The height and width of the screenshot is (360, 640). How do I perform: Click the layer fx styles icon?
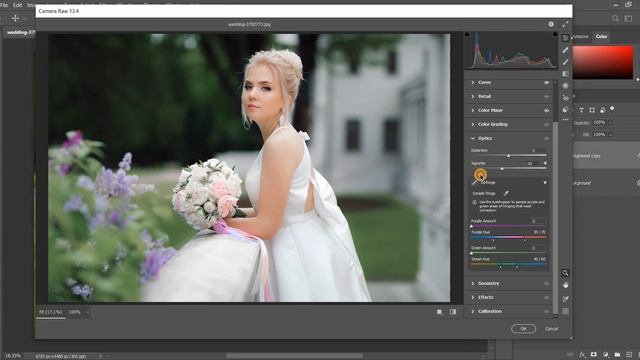582,355
